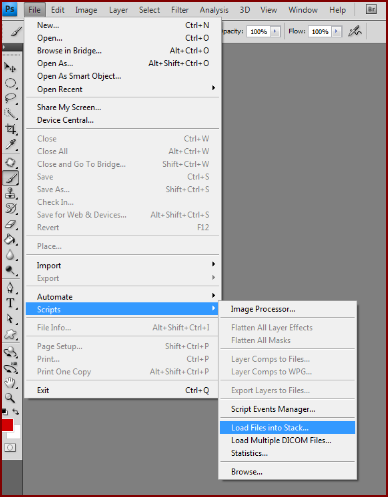Viewport: 388px width, 497px height.
Task: Open the Help menu
Action: click(x=338, y=10)
